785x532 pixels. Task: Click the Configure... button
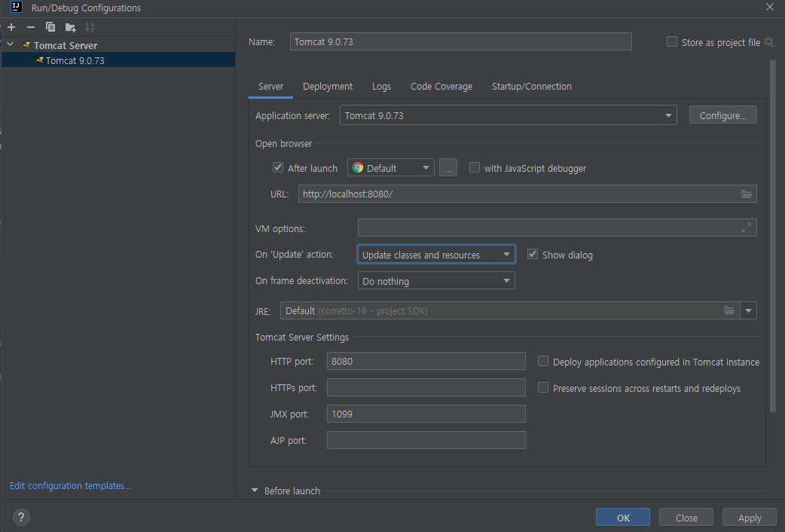723,115
